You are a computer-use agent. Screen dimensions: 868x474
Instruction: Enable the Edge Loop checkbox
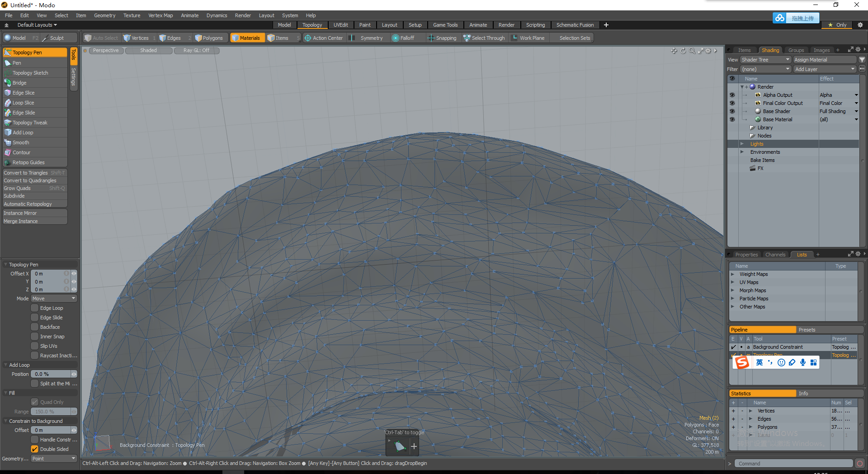coord(34,308)
